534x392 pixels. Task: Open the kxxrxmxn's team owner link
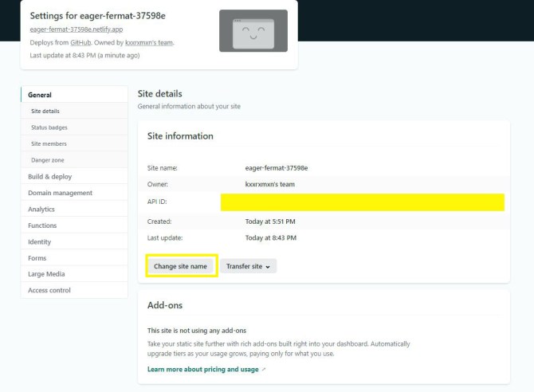click(149, 42)
